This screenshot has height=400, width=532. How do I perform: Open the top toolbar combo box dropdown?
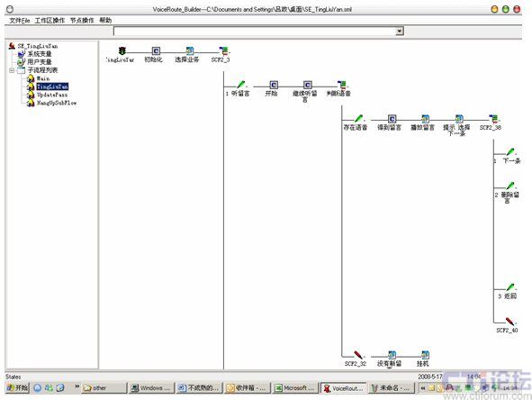(x=400, y=31)
